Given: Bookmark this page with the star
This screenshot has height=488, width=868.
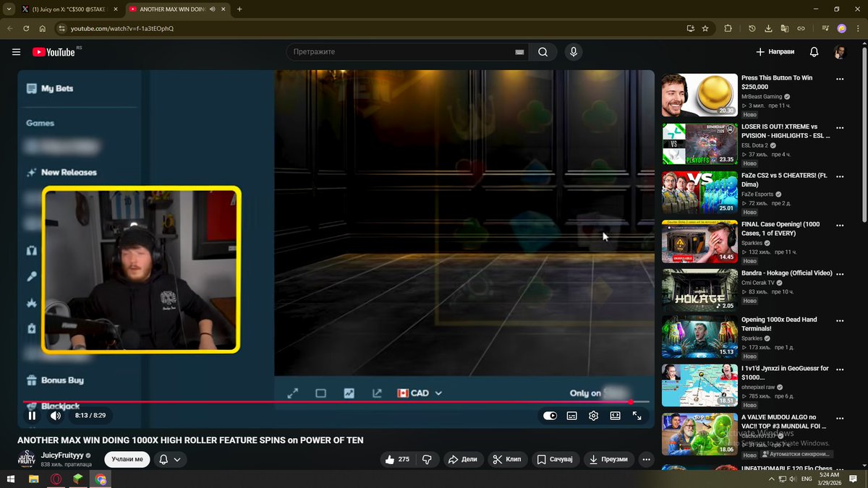Looking at the screenshot, I should 705,28.
